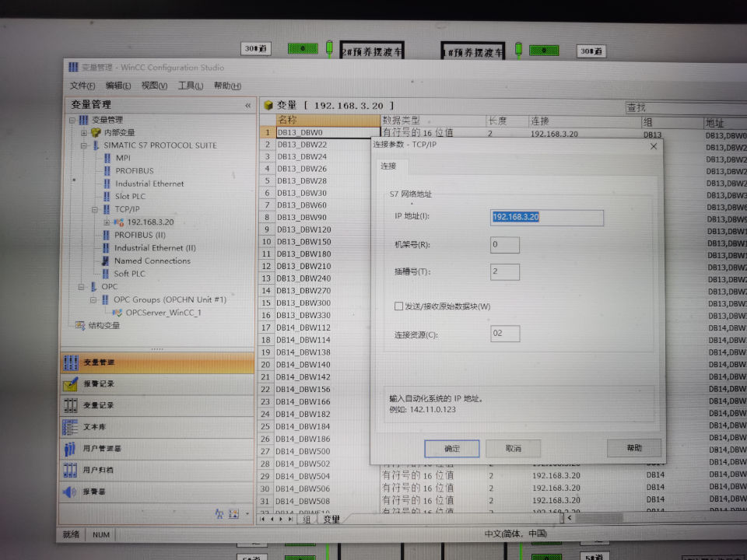Screen dimensions: 747x560
Task: Go to first sheet tab arrow
Action: pyautogui.click(x=262, y=519)
